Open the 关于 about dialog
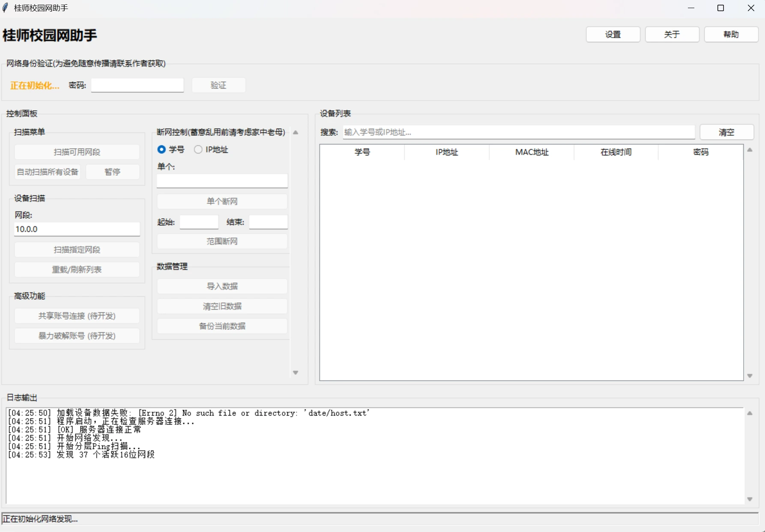Screen dimensions: 765x532 (672, 34)
